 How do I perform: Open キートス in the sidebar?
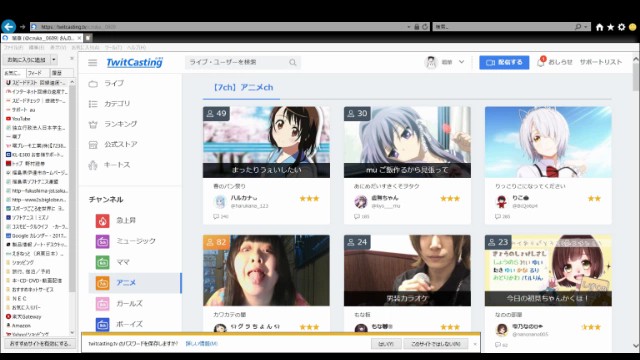click(x=117, y=165)
